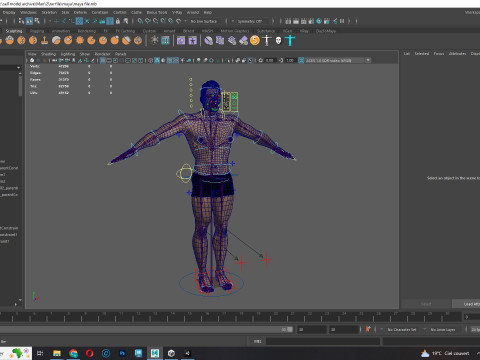Open the Windows menu
The image size is (480, 360).
(x=28, y=12)
